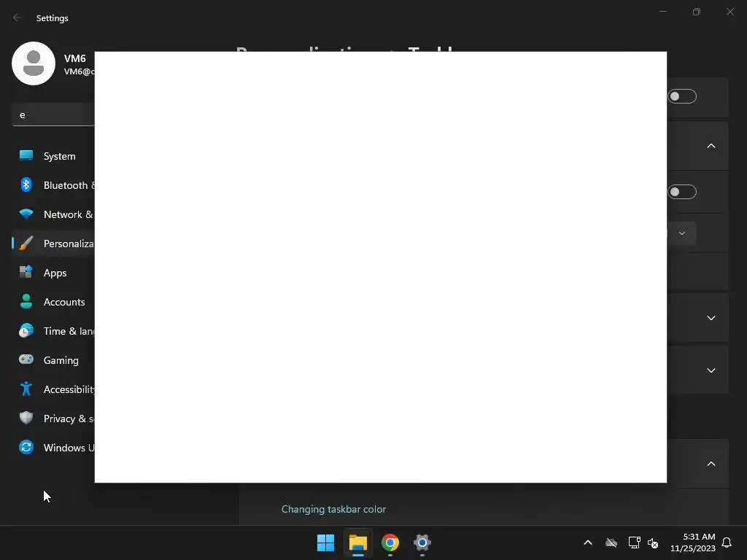Click the 5:31 AM clock and date
The height and width of the screenshot is (560, 747).
693,542
